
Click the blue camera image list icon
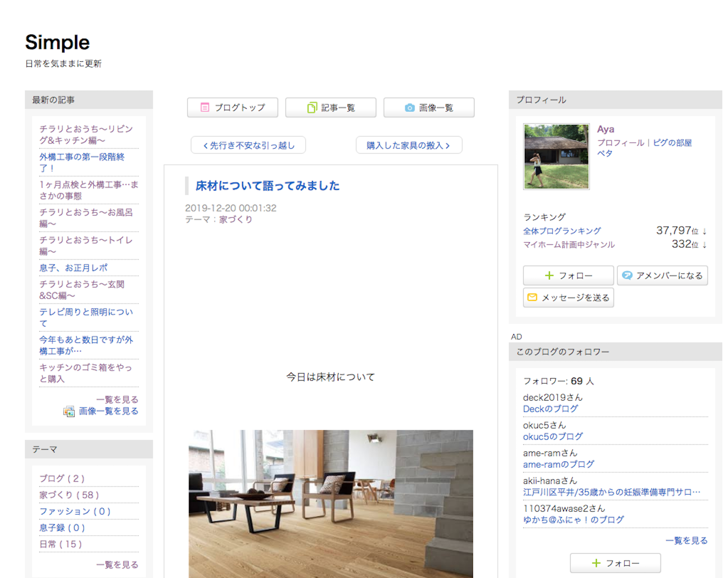(x=410, y=108)
